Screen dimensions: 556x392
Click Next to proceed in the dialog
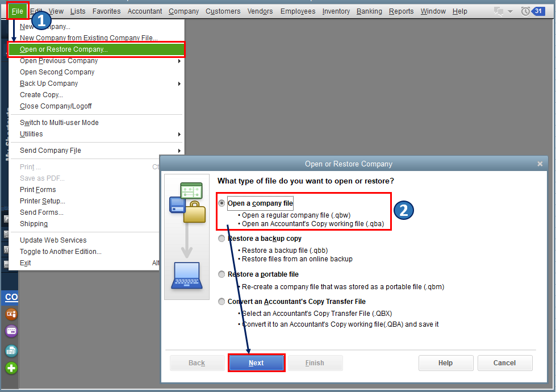[x=256, y=362]
